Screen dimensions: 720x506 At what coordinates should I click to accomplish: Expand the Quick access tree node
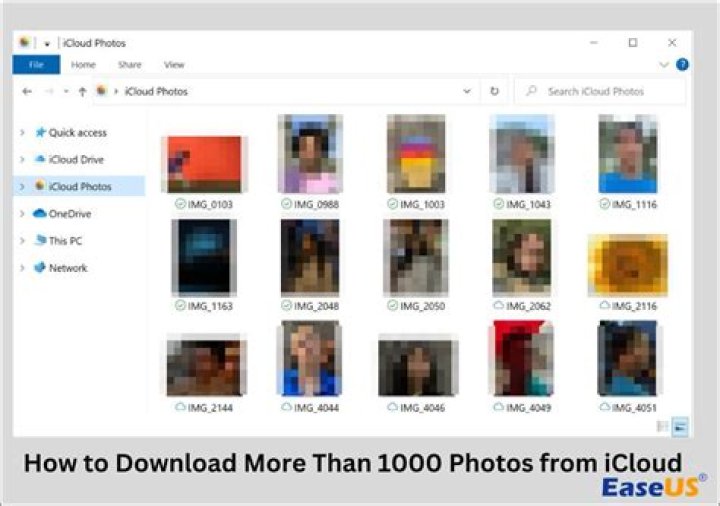coord(22,133)
